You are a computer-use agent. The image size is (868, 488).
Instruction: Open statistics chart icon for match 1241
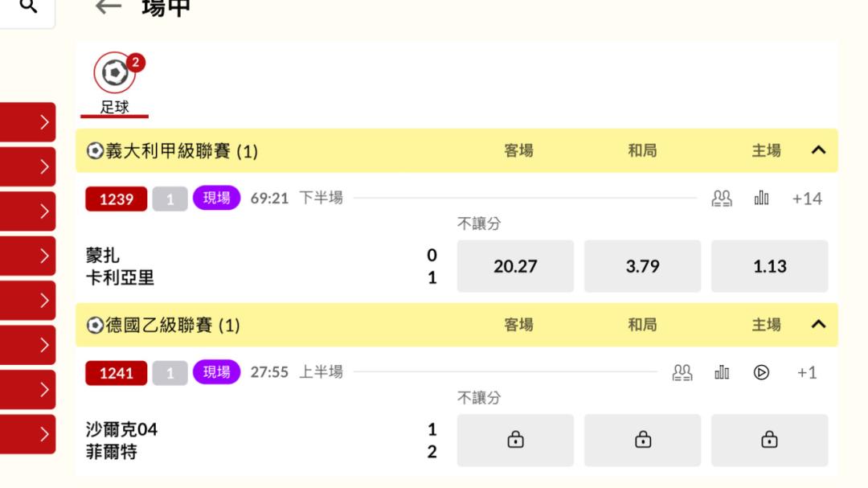click(722, 372)
